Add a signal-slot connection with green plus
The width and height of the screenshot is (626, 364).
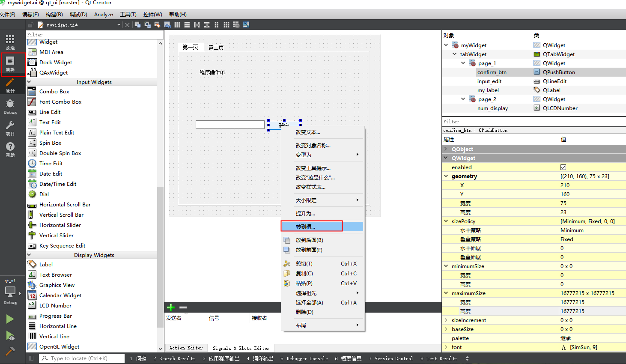(171, 307)
